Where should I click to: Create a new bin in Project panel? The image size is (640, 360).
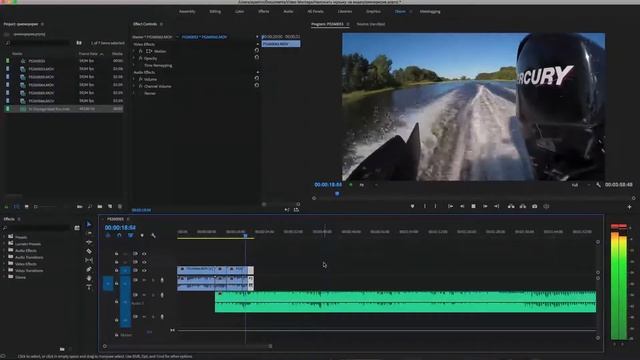(x=100, y=207)
